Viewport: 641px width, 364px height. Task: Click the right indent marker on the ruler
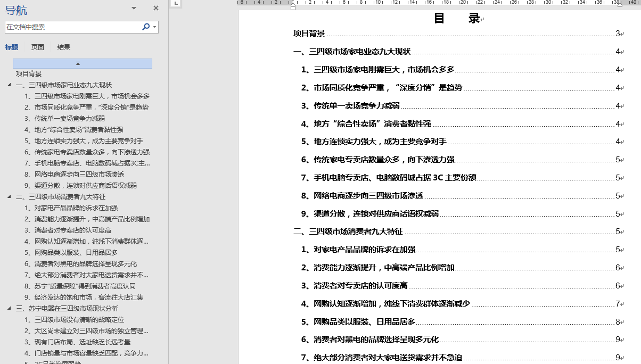[619, 5]
